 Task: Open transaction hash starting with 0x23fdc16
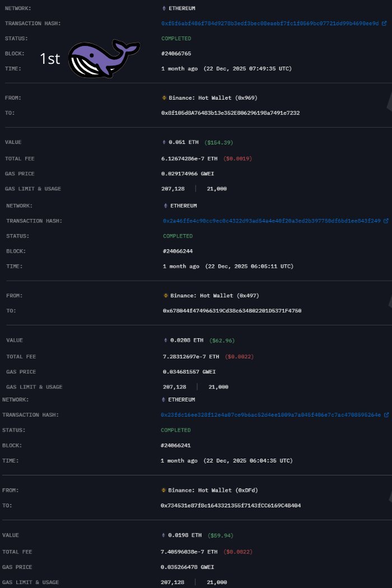click(x=270, y=415)
